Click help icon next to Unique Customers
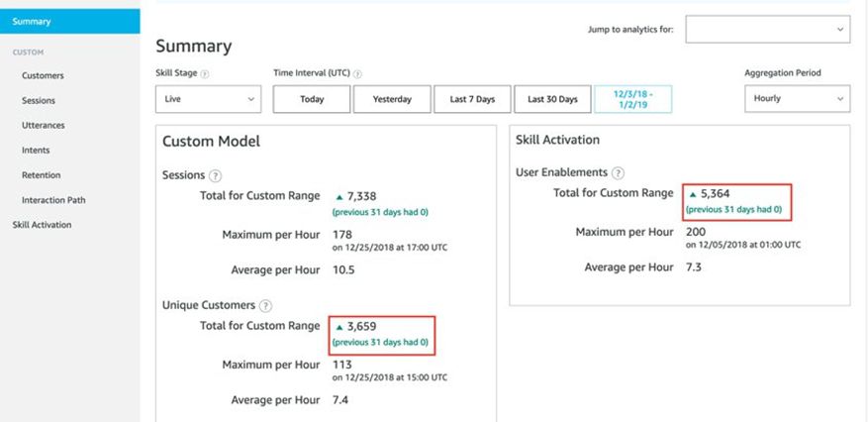The height and width of the screenshot is (422, 868). (x=265, y=306)
